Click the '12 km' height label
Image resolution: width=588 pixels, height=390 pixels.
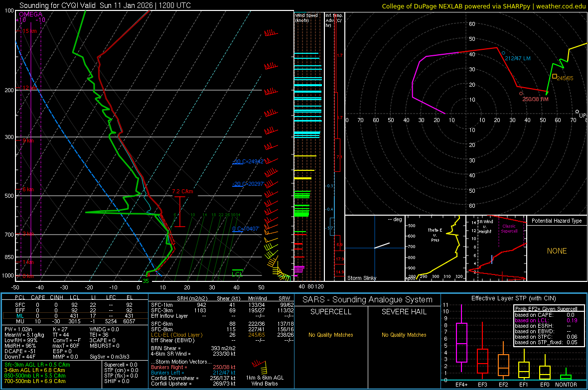pos(29,88)
